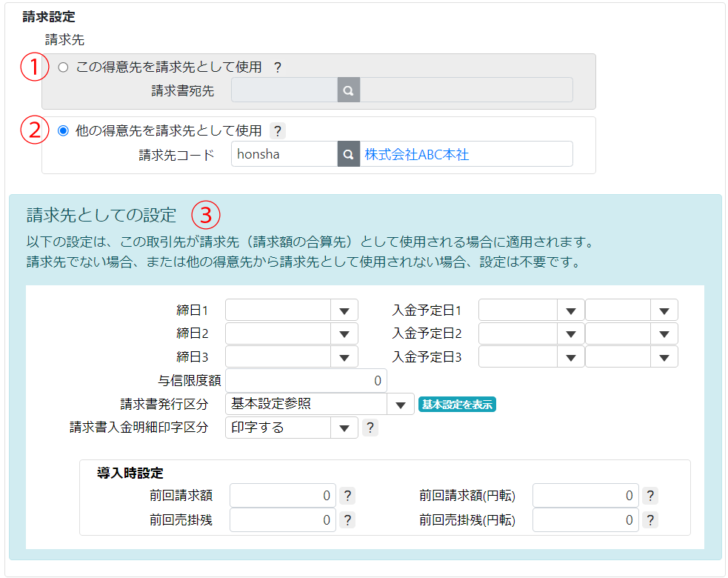Focus the 請求先コード field containing honsha

(x=284, y=155)
